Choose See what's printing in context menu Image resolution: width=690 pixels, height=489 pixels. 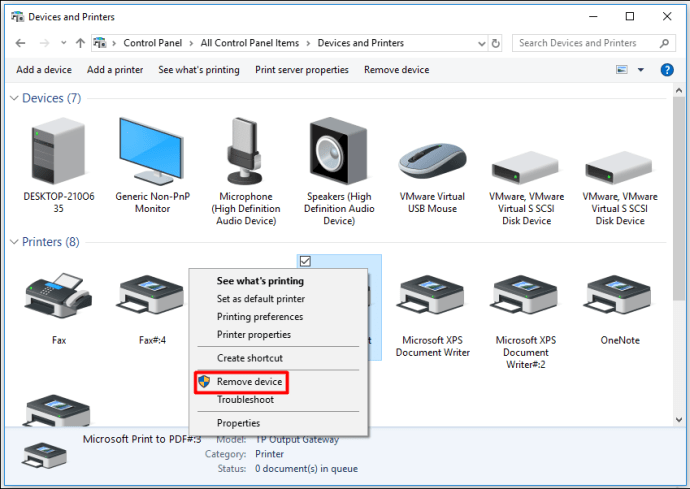[260, 281]
